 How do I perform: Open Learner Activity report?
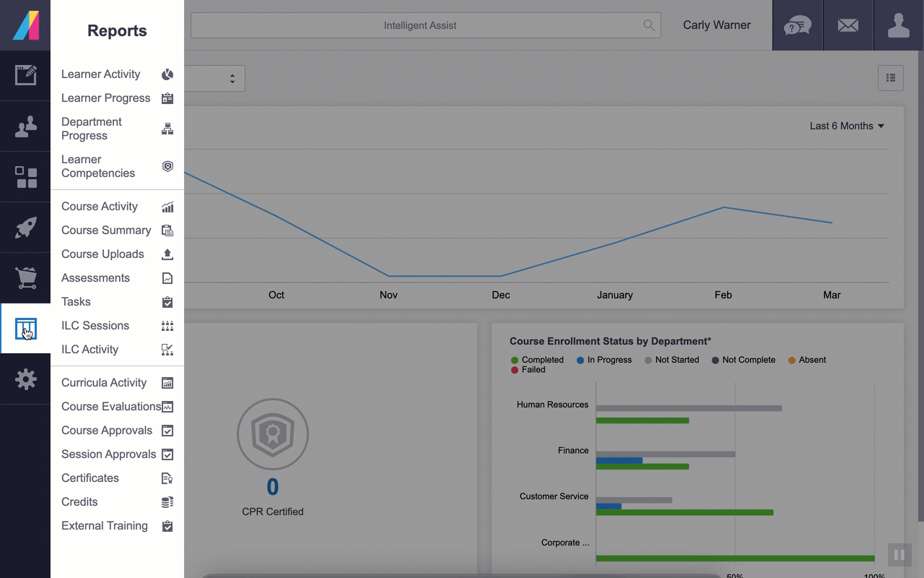click(x=101, y=74)
